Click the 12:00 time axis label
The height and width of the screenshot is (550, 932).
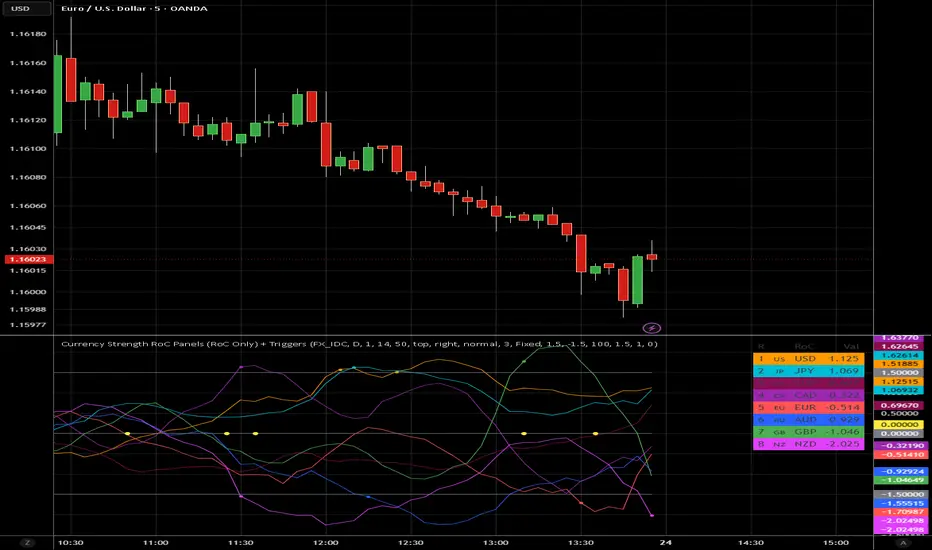click(x=326, y=542)
